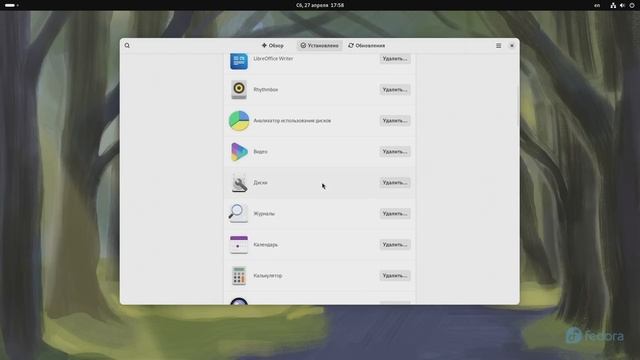This screenshot has height=360, width=640.
Task: Remove Видео with its Удалить button
Action: click(x=395, y=152)
